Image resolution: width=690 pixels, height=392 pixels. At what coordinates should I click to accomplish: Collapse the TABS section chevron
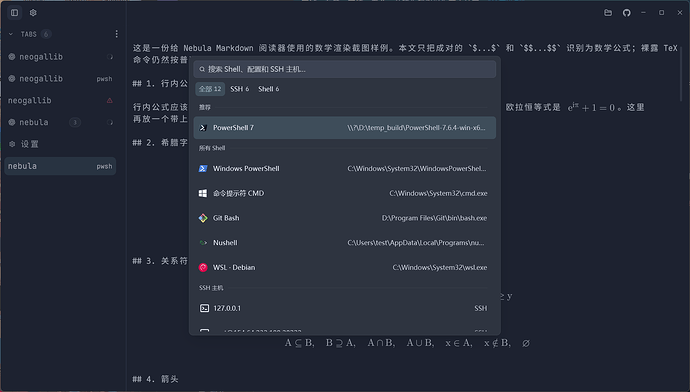11,34
